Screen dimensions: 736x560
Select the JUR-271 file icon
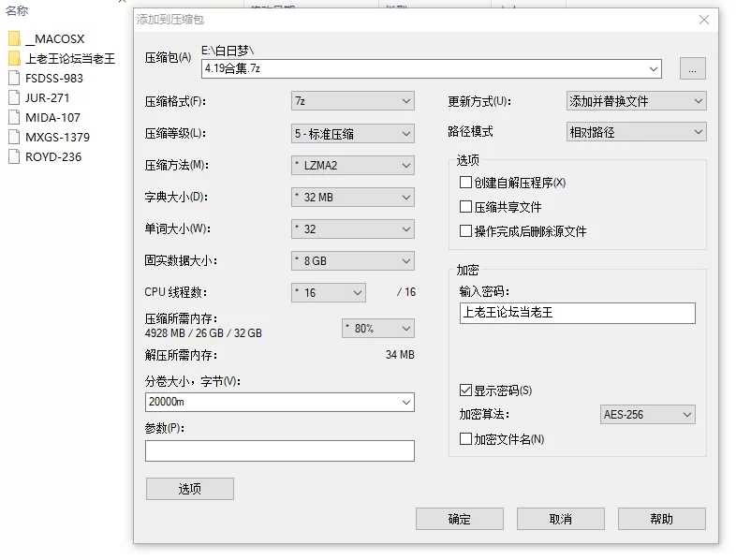[x=13, y=97]
